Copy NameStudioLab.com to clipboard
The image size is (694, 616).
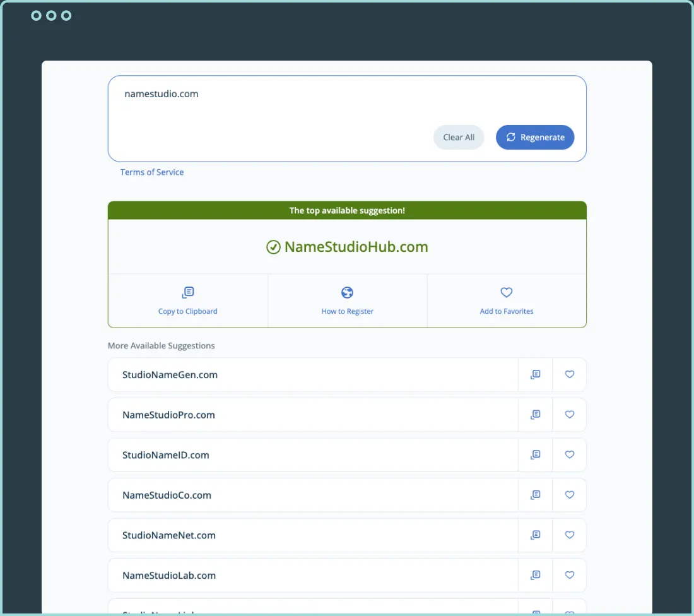pos(535,575)
